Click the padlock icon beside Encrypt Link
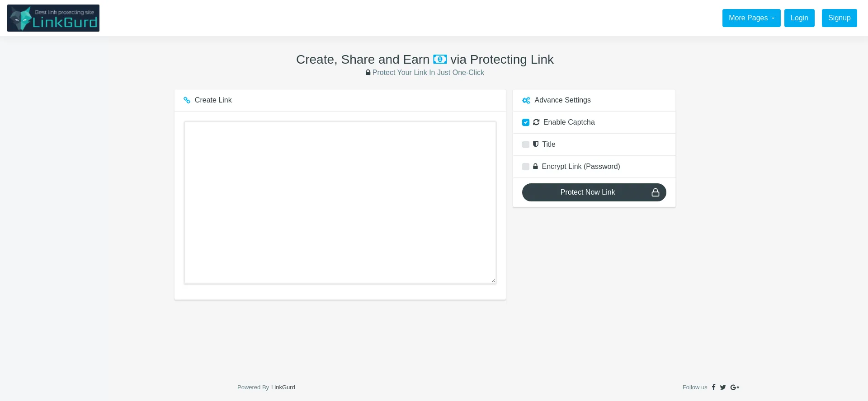The height and width of the screenshot is (401, 868). tap(535, 166)
